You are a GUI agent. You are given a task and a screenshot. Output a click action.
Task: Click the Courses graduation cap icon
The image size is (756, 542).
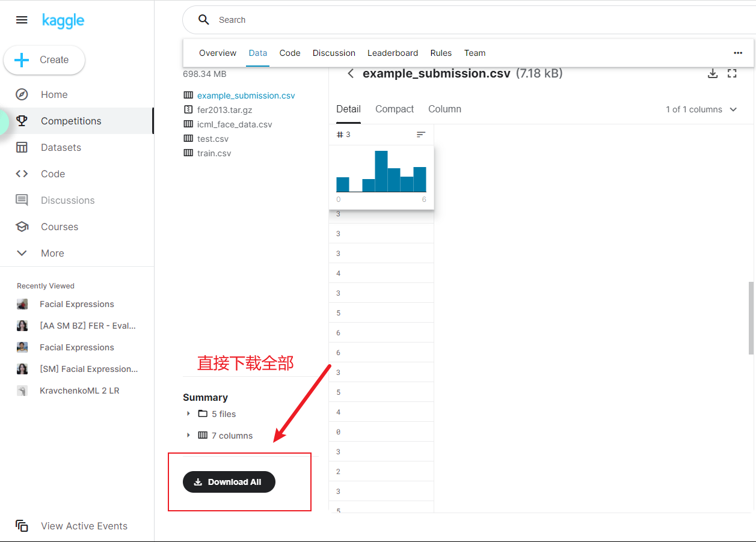22,227
